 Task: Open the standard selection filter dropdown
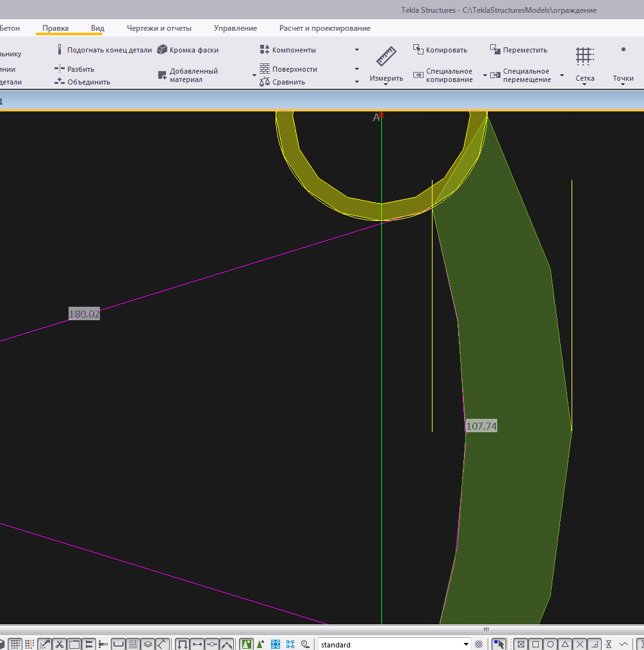pyautogui.click(x=466, y=644)
